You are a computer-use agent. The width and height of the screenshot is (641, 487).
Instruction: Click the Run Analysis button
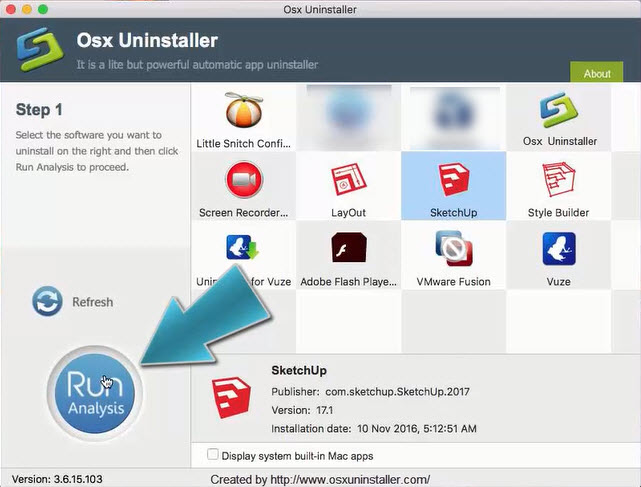[x=95, y=393]
